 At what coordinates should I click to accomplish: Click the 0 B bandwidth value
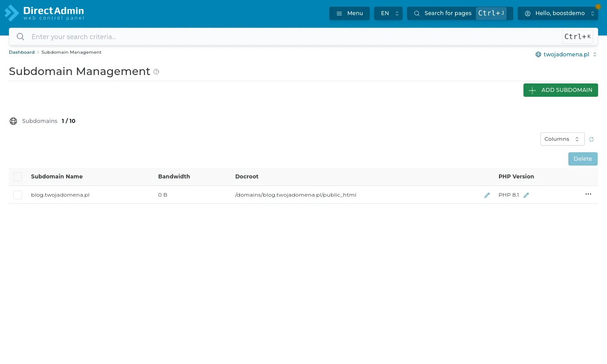163,195
